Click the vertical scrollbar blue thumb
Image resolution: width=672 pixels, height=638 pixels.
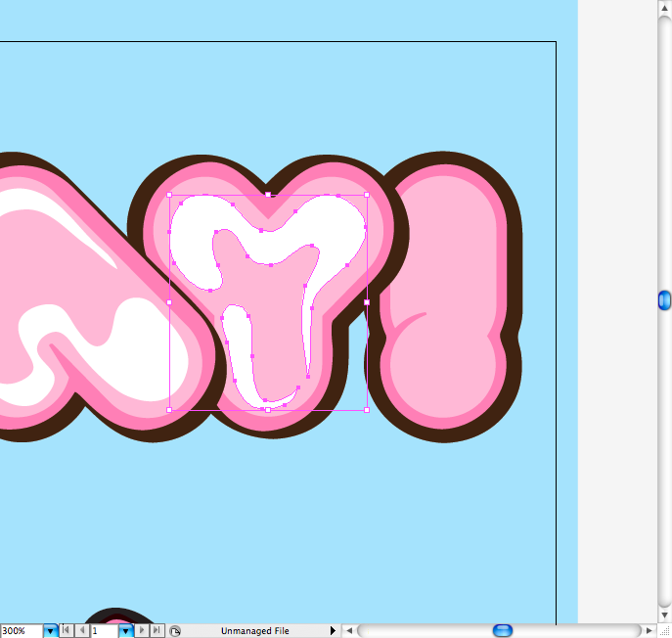tap(664, 300)
